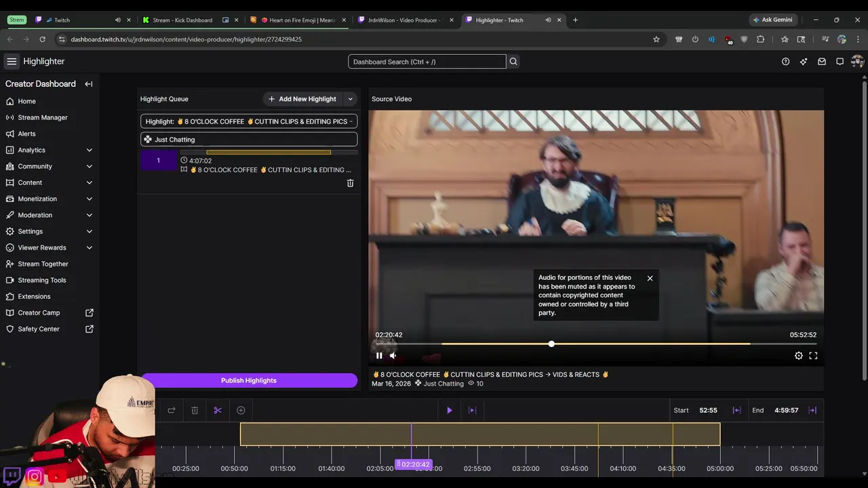The height and width of the screenshot is (488, 868).
Task: Enter fullscreen on the source video
Action: click(x=813, y=356)
